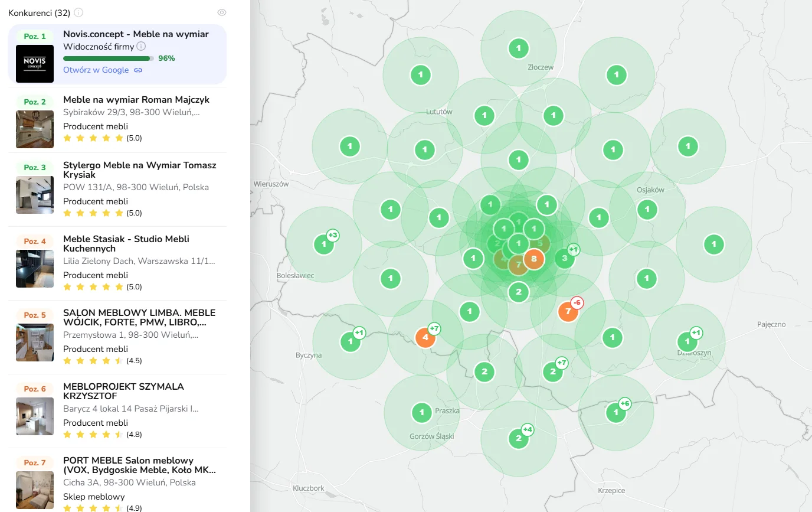The image size is (812, 512).
Task: Click the Poz. 4 position badge
Action: point(35,242)
